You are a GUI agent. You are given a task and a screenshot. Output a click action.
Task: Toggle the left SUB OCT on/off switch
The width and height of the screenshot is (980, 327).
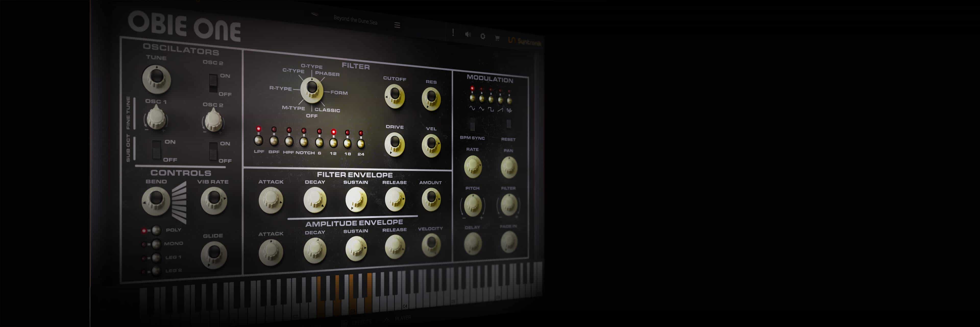[156, 150]
